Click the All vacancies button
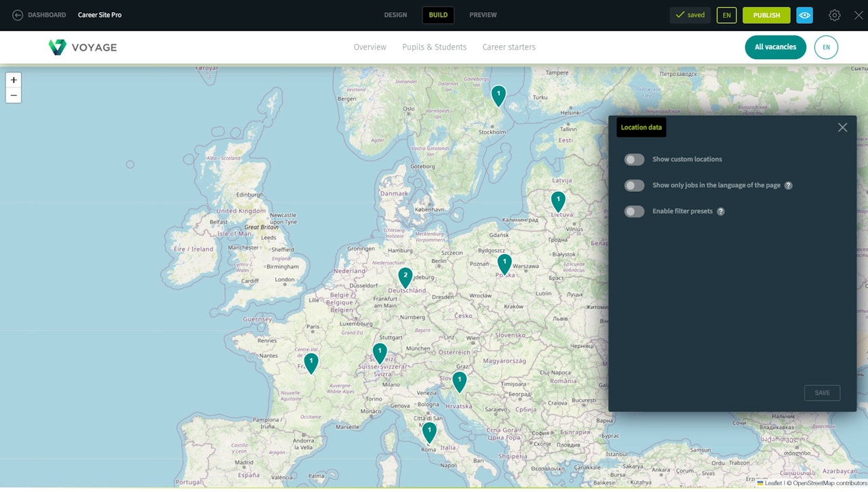868x492 pixels. tap(775, 47)
